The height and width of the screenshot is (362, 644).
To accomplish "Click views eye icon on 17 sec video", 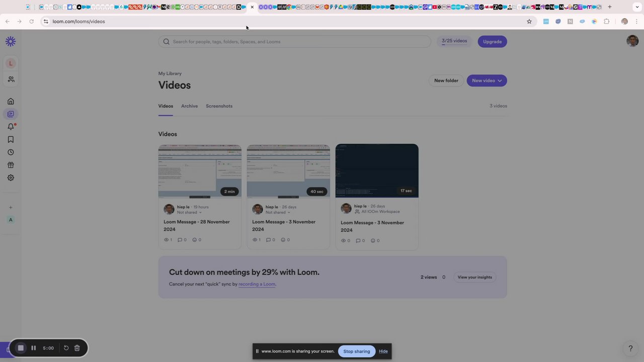I will click(344, 241).
